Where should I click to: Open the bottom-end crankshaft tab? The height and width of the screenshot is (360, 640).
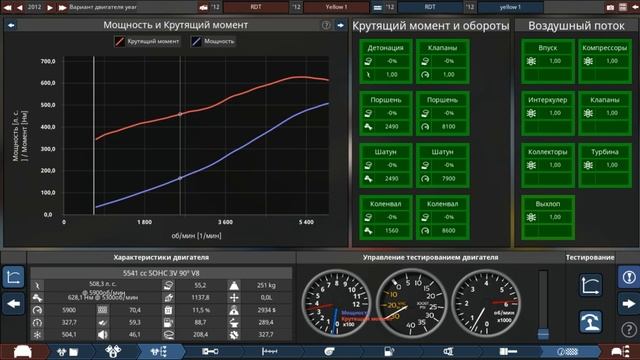(210, 351)
